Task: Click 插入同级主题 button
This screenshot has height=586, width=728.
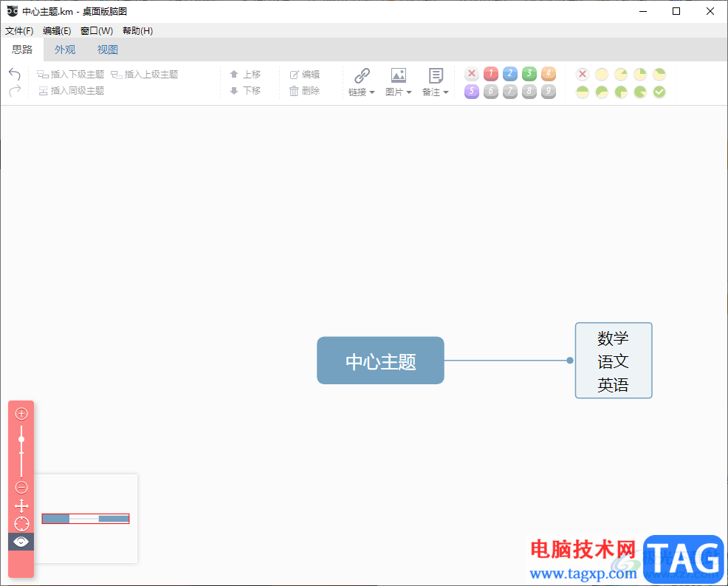Action: pos(71,91)
